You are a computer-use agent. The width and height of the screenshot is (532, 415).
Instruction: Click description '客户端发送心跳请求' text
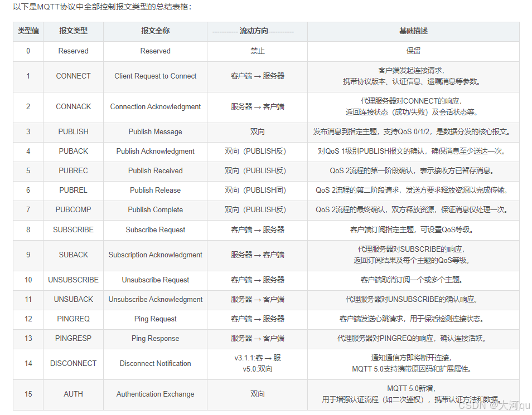[371, 319]
